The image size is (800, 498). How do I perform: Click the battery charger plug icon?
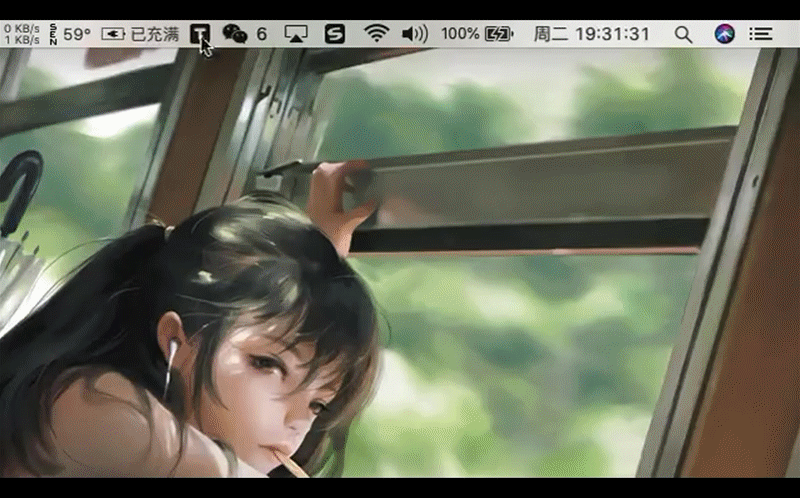pos(113,34)
